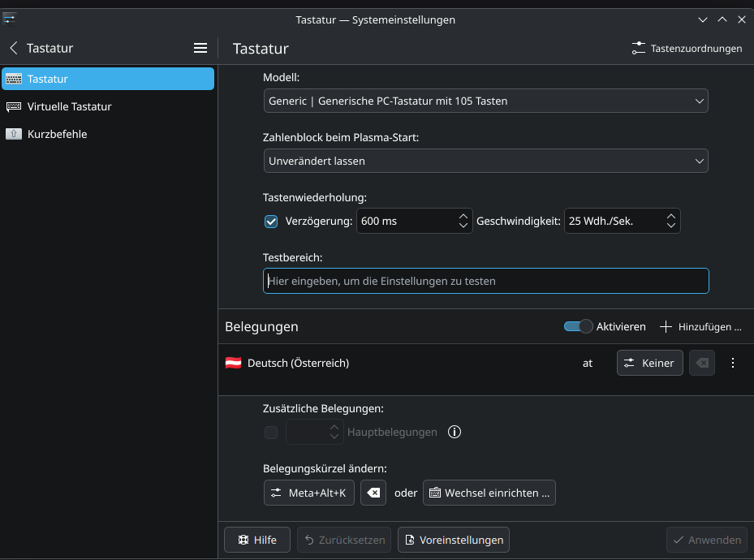Open the hamburger menu in sidebar header
Image resolution: width=754 pixels, height=560 pixels.
[200, 48]
